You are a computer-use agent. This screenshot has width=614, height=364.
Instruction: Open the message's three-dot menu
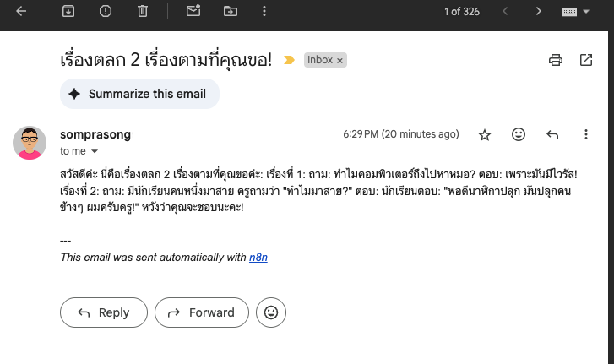(x=586, y=134)
